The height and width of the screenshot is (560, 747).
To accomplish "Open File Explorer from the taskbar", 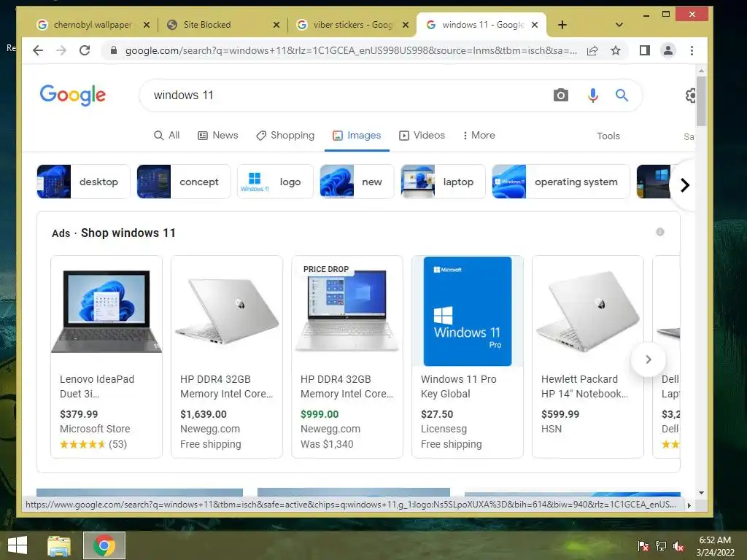I will (x=59, y=545).
